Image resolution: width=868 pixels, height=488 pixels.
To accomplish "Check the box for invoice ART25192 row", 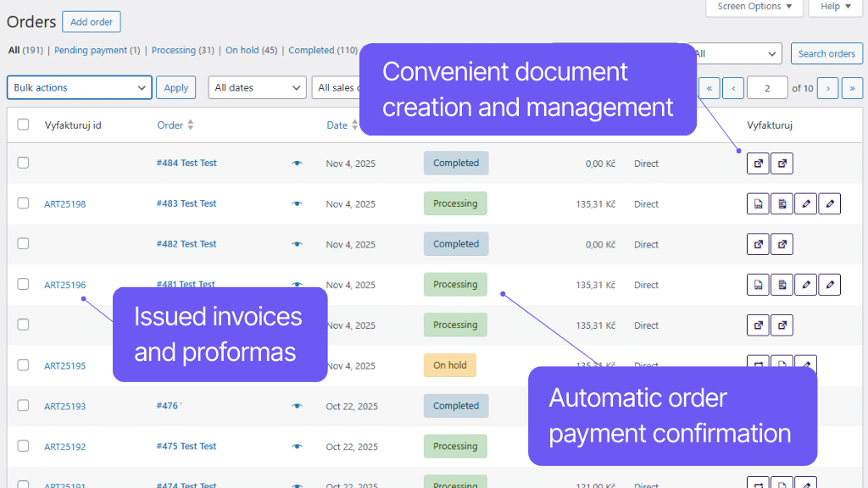I will [23, 446].
